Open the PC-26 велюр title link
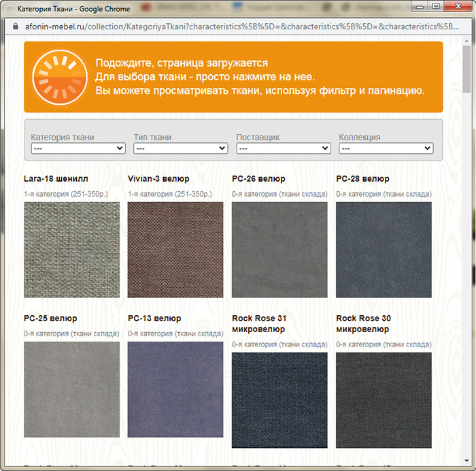Image resolution: width=476 pixels, height=471 pixels. click(x=258, y=179)
